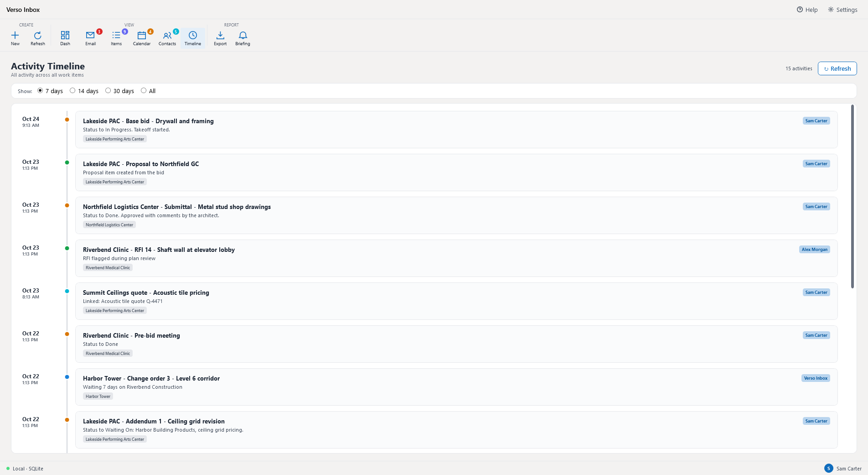868x475 pixels.
Task: Open Help in the title bar
Action: point(807,10)
